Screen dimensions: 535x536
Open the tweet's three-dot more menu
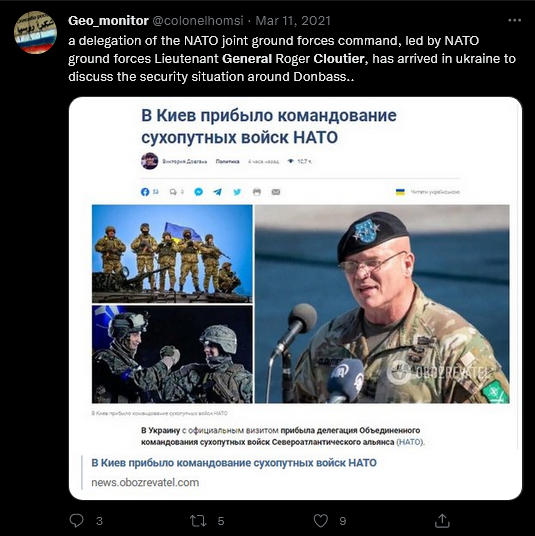click(x=514, y=21)
